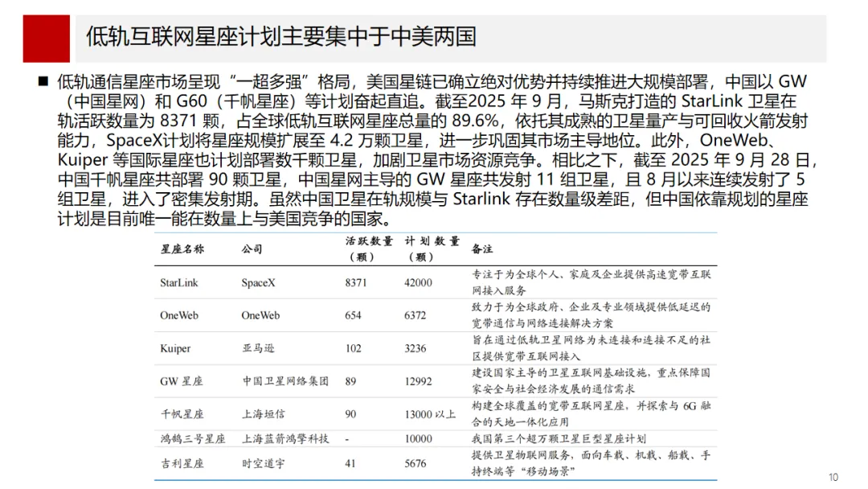Click the red square beside the title
The height and width of the screenshot is (489, 868).
coord(47,39)
